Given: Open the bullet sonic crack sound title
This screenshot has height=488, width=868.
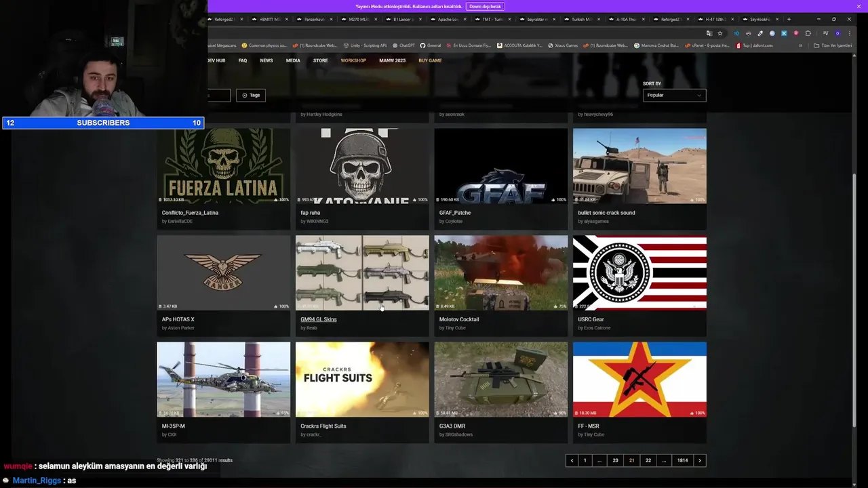Looking at the screenshot, I should click(606, 213).
